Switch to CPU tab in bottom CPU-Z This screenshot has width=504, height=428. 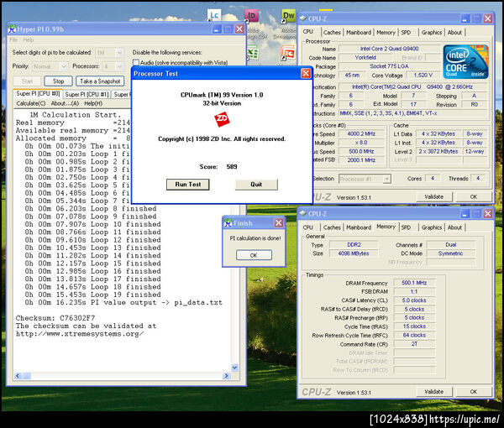coord(308,227)
